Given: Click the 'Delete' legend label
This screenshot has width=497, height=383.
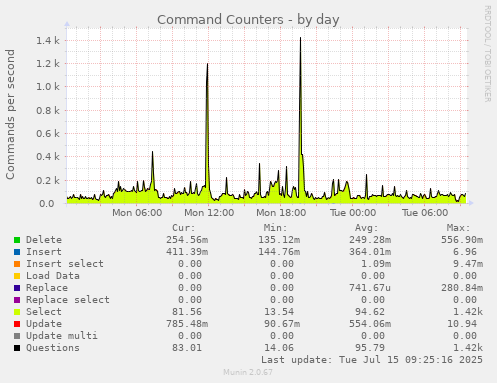Looking at the screenshot, I should click(44, 240).
